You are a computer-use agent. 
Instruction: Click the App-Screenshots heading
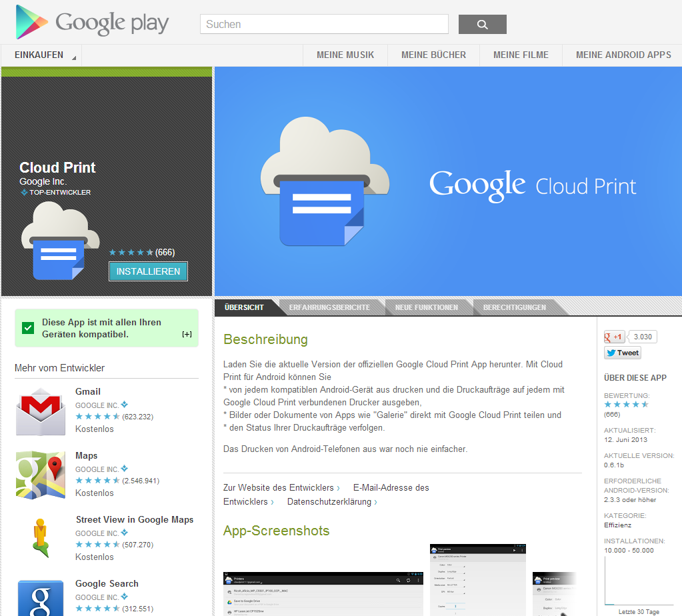coord(276,531)
